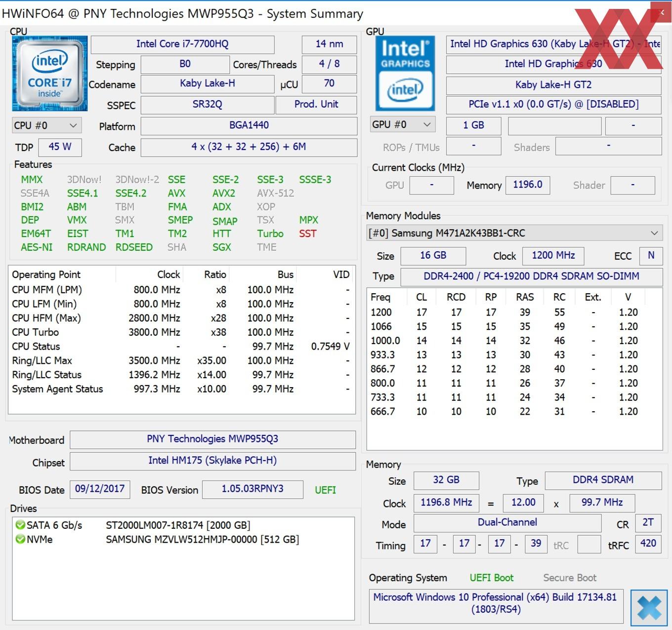Click the AES-NI feature label
This screenshot has width=672, height=630.
(x=37, y=247)
